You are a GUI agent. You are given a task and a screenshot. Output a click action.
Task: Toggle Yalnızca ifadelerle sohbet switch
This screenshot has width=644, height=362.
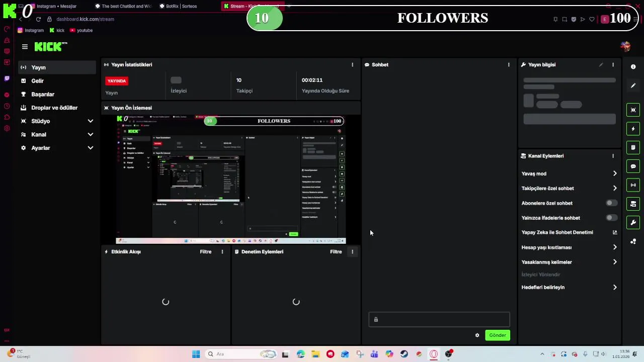[x=611, y=218]
